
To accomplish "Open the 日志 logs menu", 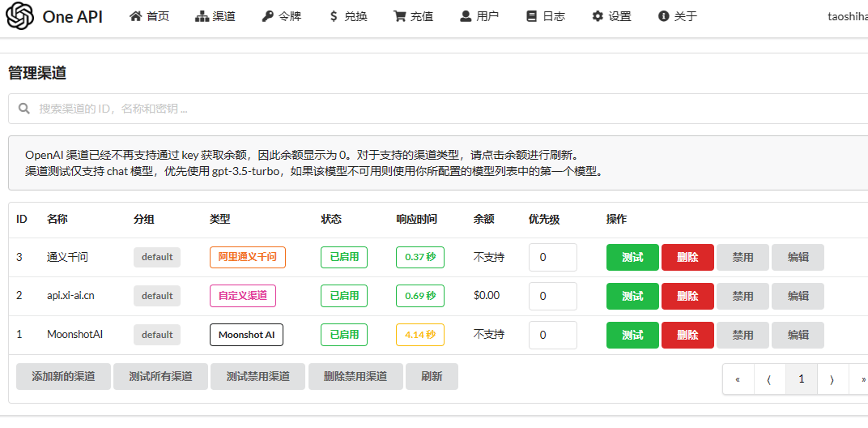I will click(546, 16).
